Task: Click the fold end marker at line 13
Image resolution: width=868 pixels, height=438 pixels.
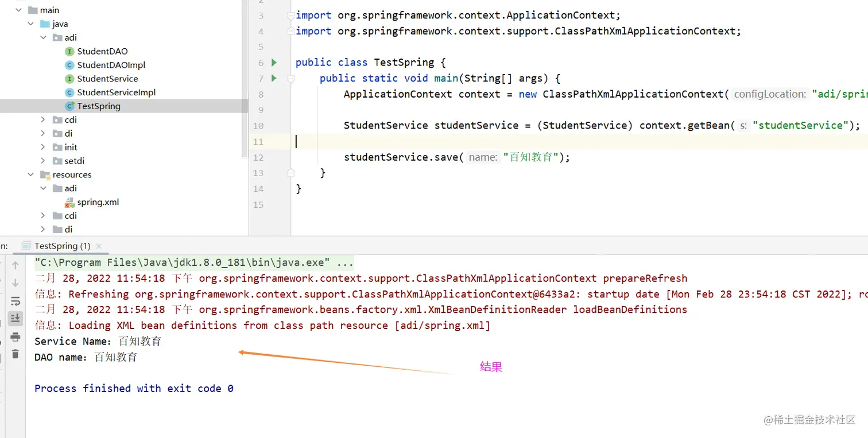Action: (291, 172)
